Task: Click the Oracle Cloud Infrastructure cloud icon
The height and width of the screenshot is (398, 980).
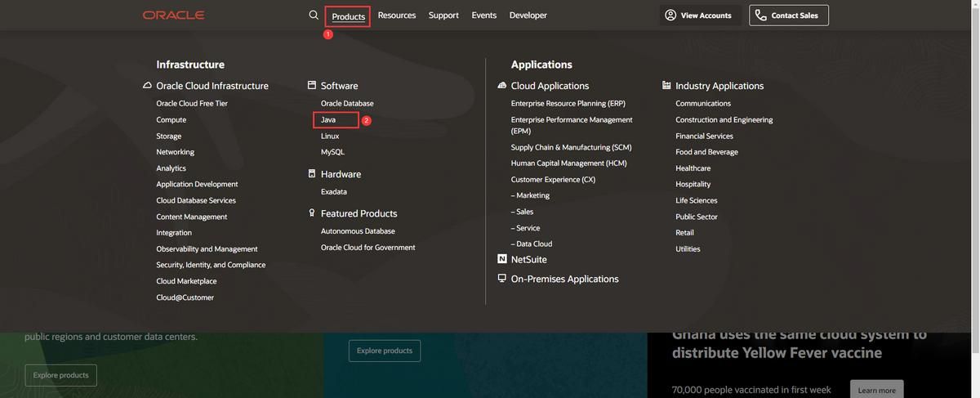Action: click(x=147, y=86)
